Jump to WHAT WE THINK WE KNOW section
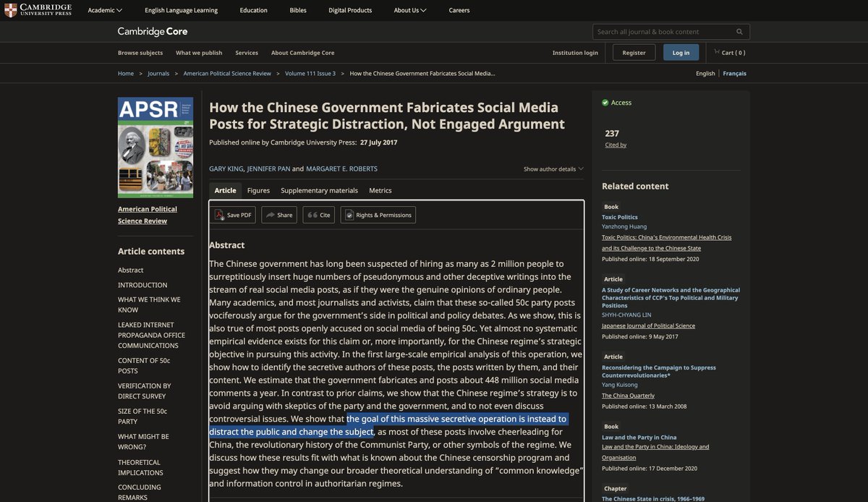Screen dimensions: 868x502 [149, 305]
